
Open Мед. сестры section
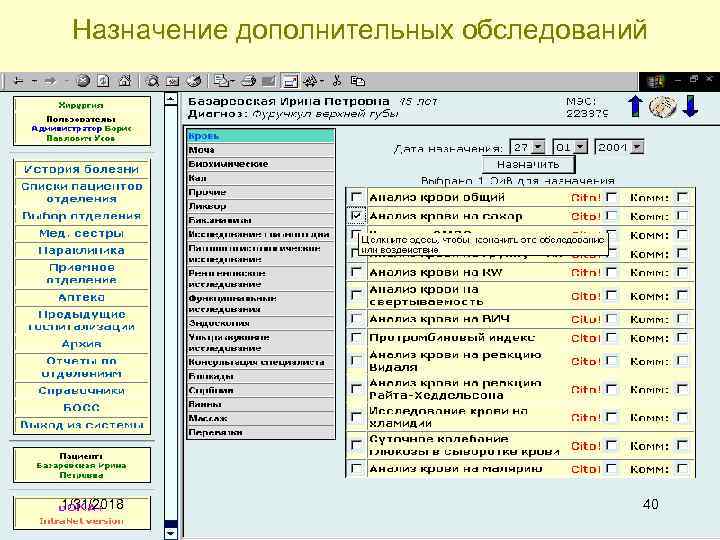click(x=82, y=233)
